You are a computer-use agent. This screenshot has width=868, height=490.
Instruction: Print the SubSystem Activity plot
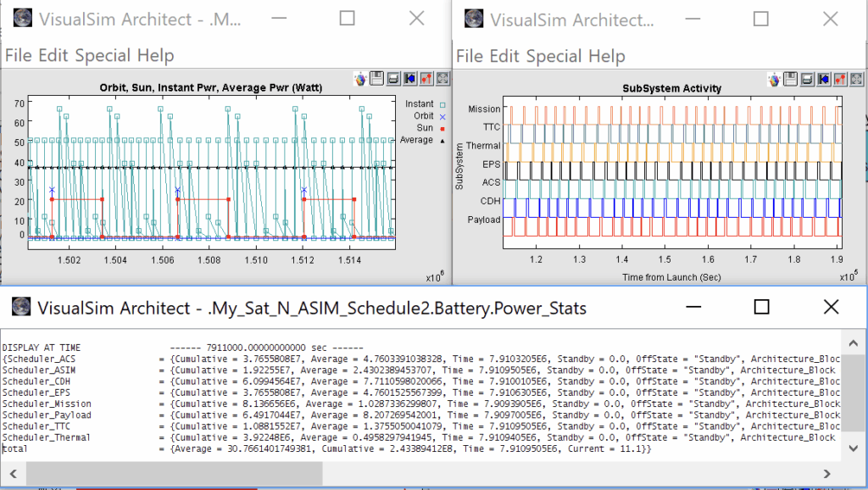(806, 79)
